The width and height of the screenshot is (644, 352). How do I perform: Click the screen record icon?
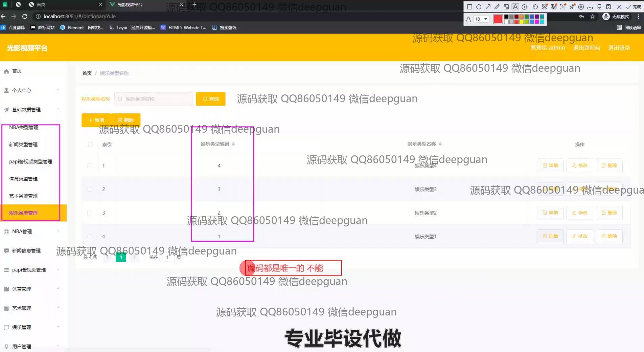pyautogui.click(x=581, y=7)
